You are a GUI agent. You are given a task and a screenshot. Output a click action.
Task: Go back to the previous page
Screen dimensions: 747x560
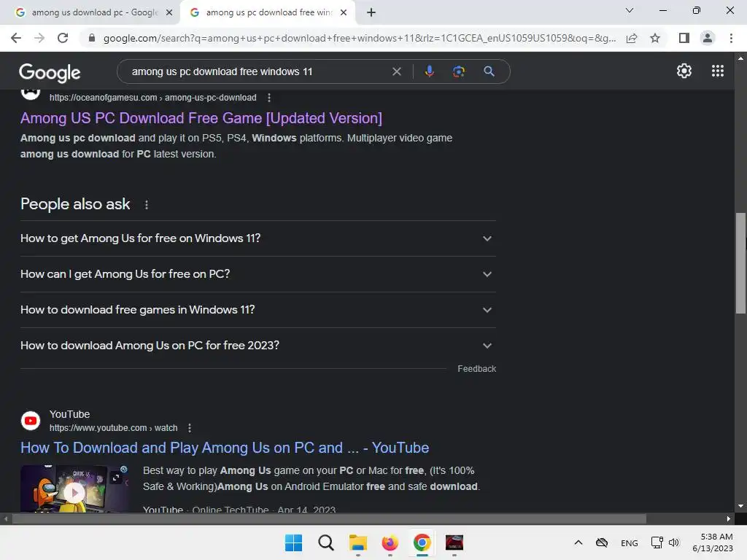pyautogui.click(x=16, y=38)
